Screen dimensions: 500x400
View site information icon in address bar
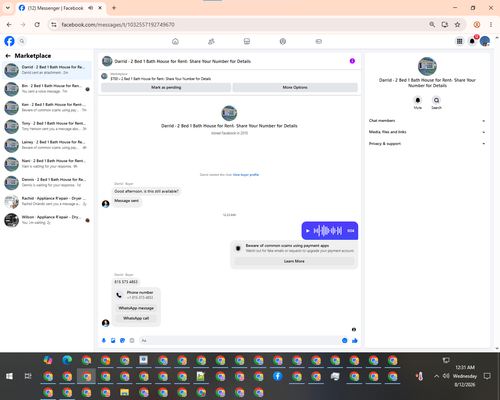pos(54,25)
